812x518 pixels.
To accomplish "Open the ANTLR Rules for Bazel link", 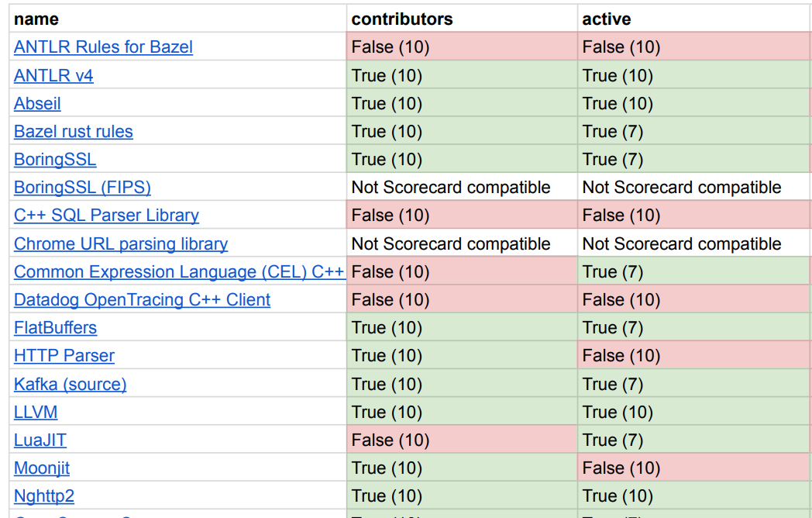I will tap(103, 47).
